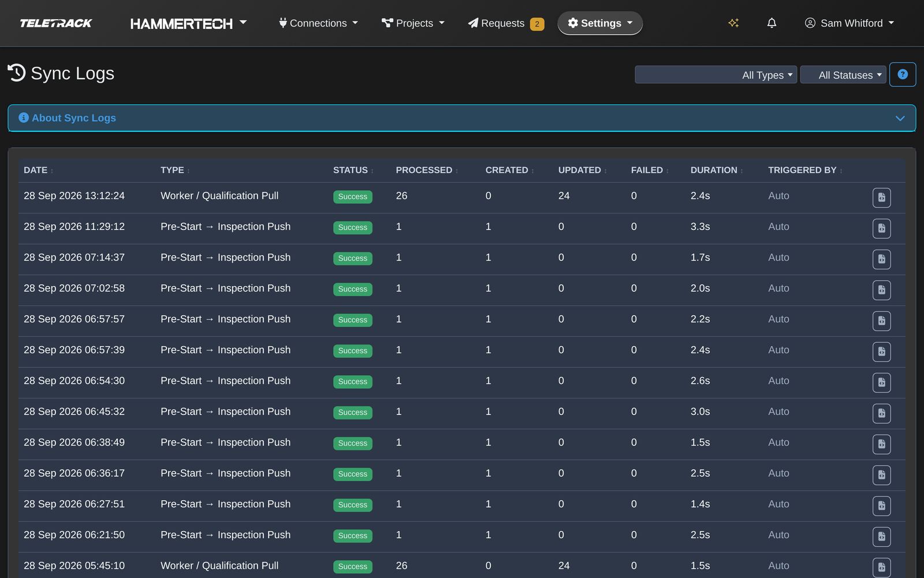Click the sparkle AI assistant icon
Screen dimensions: 924x578
point(733,23)
